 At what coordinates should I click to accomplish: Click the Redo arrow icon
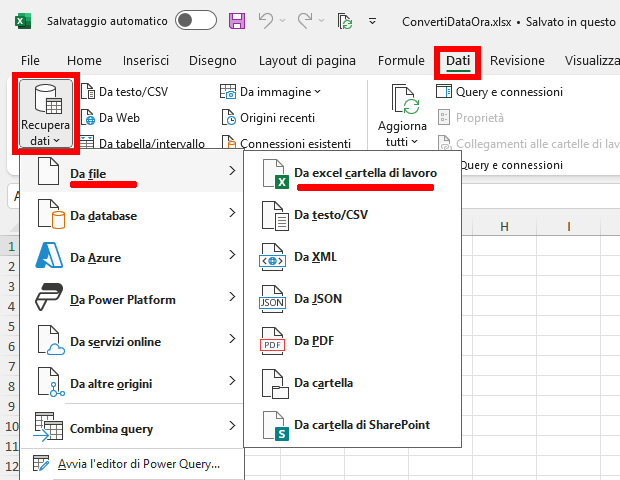(x=308, y=20)
